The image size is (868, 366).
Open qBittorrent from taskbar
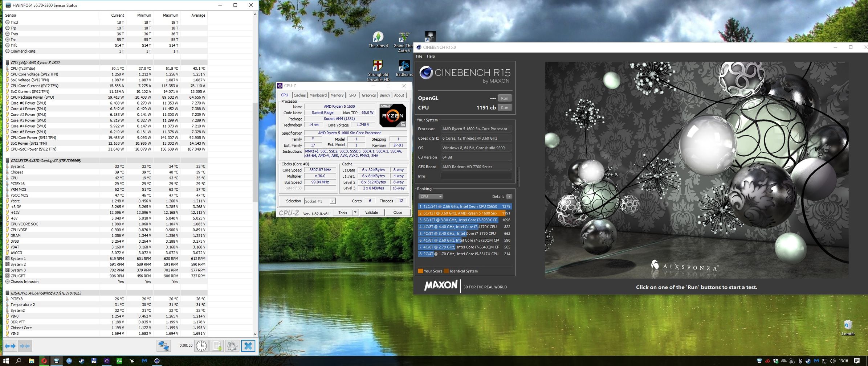(69, 361)
